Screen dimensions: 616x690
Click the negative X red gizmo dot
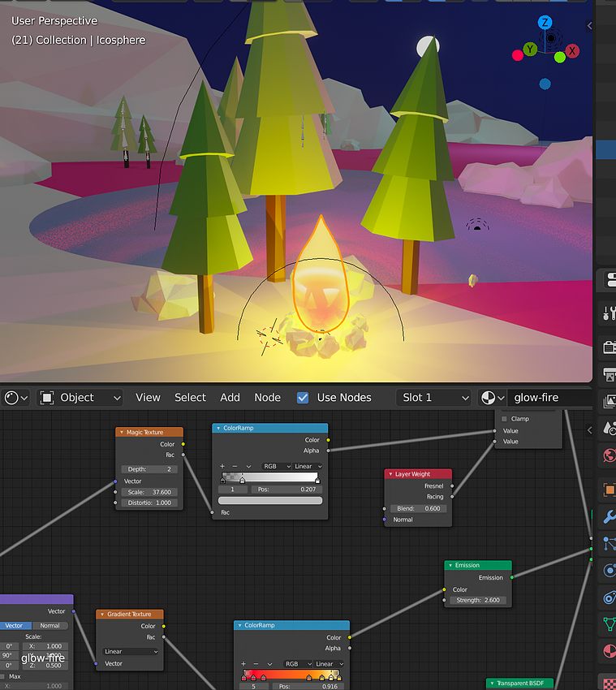click(x=518, y=55)
